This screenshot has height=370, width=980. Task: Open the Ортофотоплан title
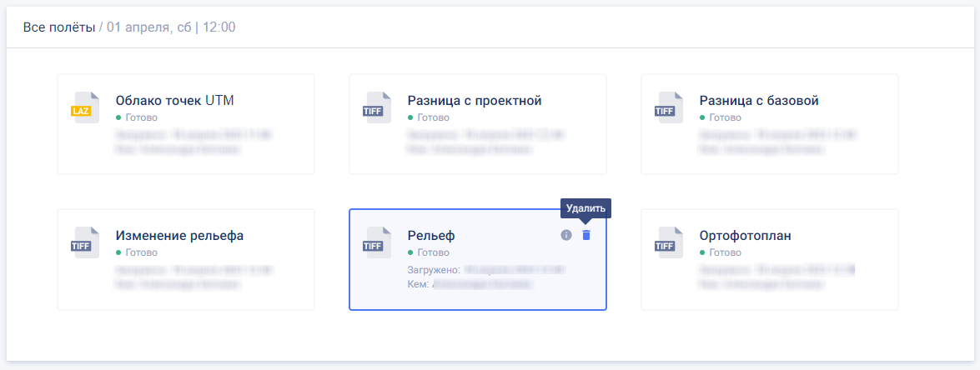(745, 235)
